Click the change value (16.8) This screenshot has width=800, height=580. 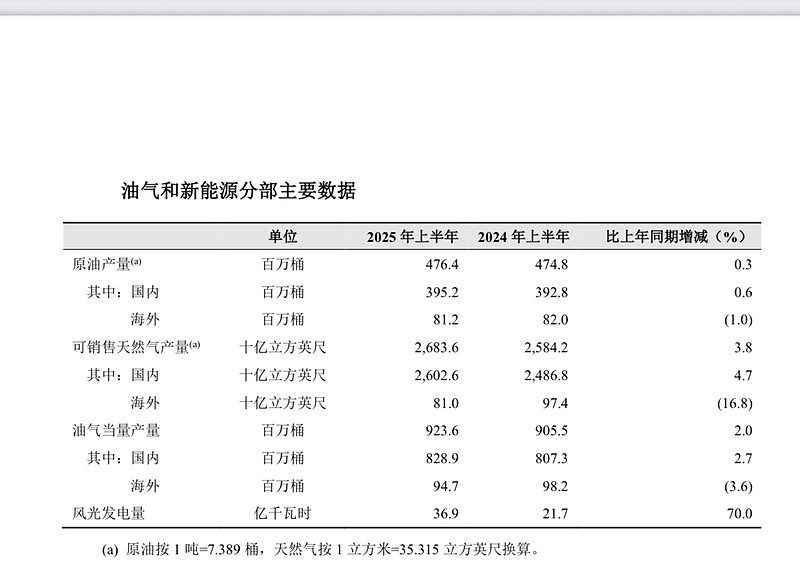click(735, 404)
